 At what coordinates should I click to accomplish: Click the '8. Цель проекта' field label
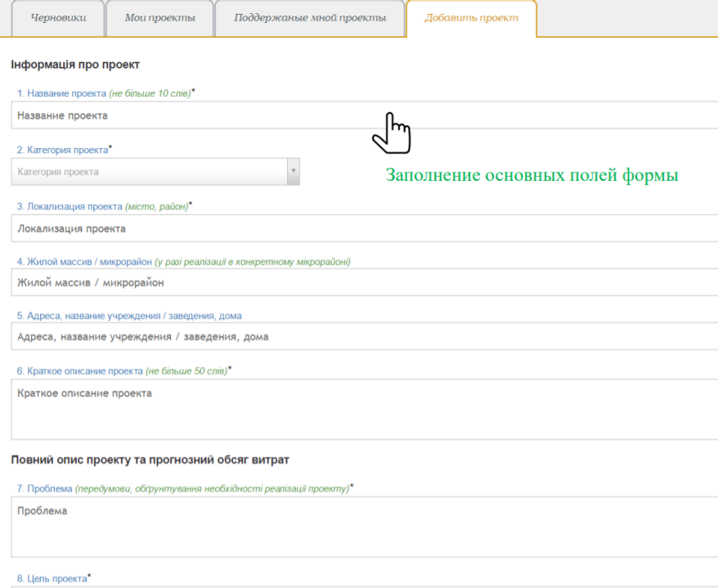click(x=52, y=579)
